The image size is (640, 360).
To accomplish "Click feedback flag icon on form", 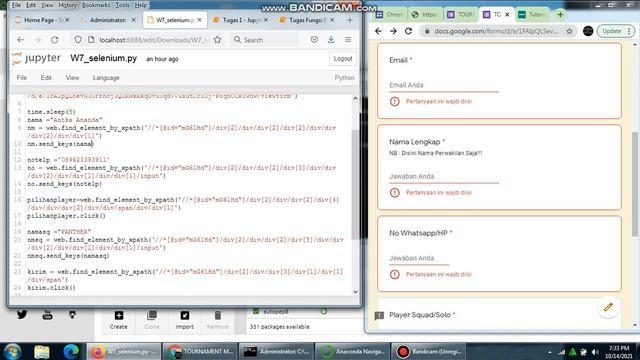I will pyautogui.click(x=379, y=316).
